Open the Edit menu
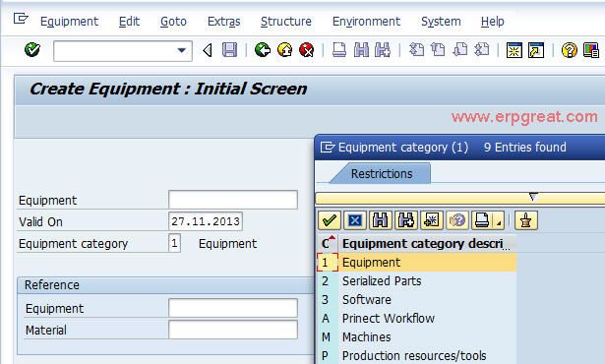605x364 pixels. coord(129,22)
